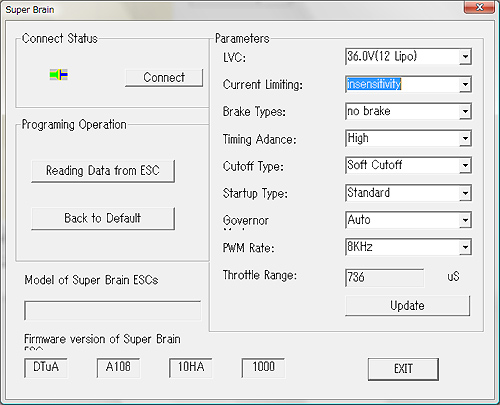This screenshot has width=500, height=405.
Task: Click the Super Brain title bar text
Action: click(x=30, y=10)
